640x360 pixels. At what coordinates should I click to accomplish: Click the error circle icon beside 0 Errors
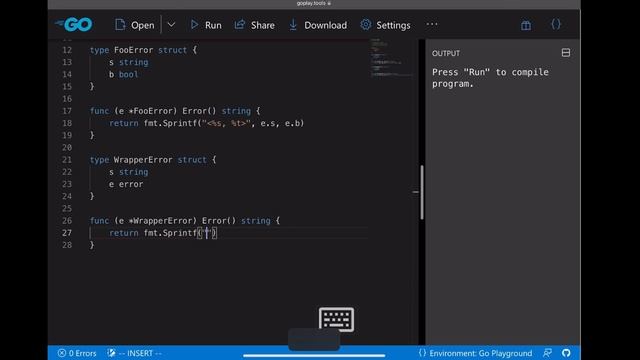(62, 353)
